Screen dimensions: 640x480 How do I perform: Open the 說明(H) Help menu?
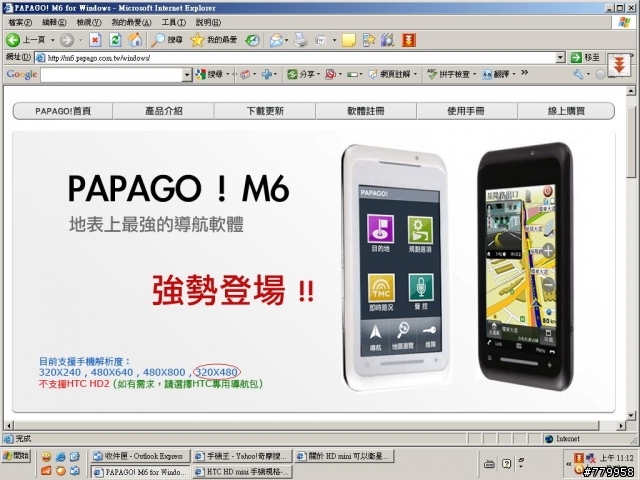(208, 22)
